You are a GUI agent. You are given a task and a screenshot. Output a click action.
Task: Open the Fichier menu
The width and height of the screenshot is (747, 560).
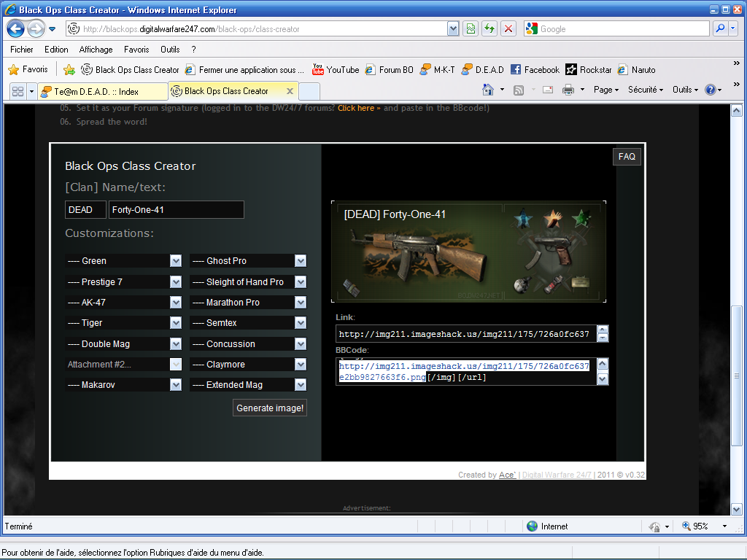21,50
